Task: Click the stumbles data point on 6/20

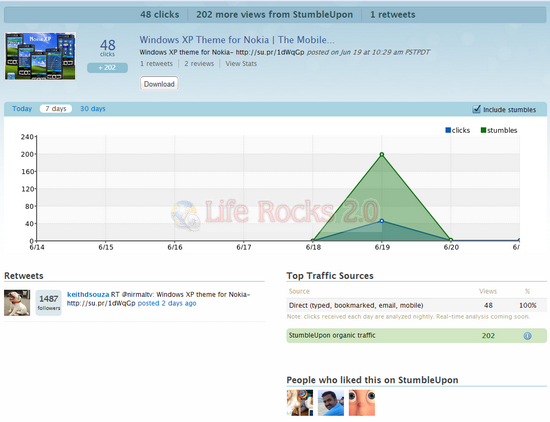Action: 451,240
